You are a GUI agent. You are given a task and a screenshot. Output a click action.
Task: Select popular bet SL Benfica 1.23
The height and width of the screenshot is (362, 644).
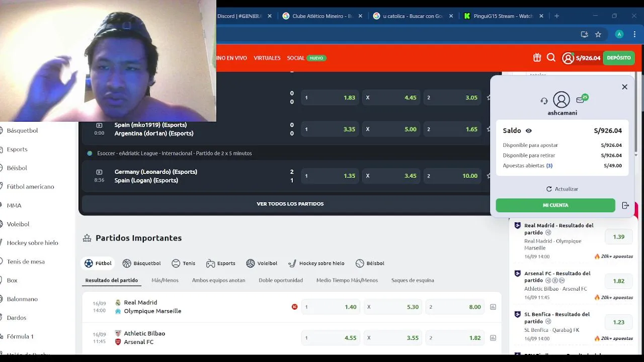coord(618,322)
